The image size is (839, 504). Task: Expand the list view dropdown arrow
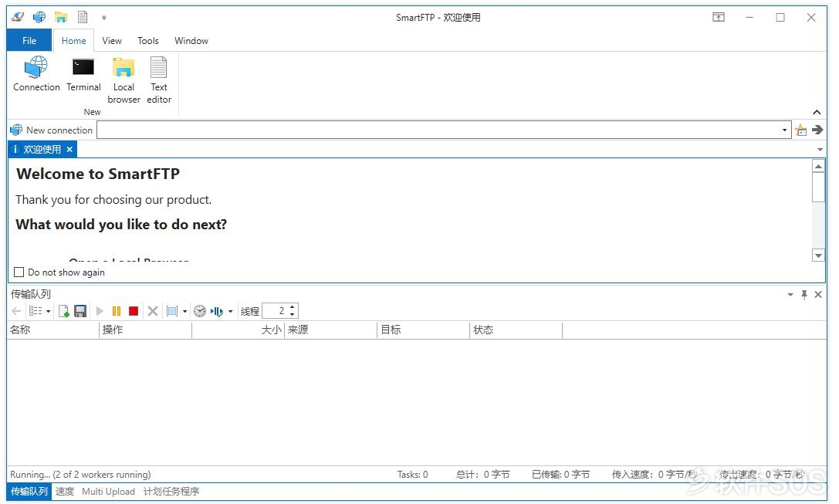click(x=48, y=311)
